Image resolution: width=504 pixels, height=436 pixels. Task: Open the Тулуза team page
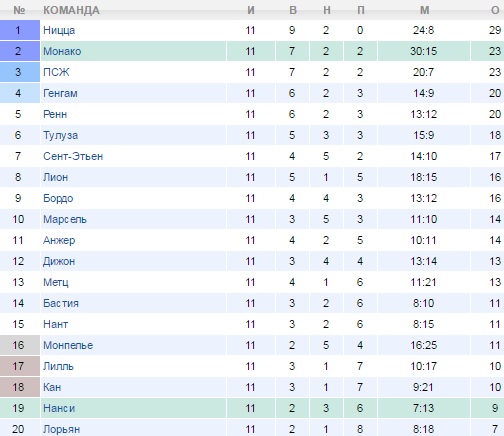60,135
